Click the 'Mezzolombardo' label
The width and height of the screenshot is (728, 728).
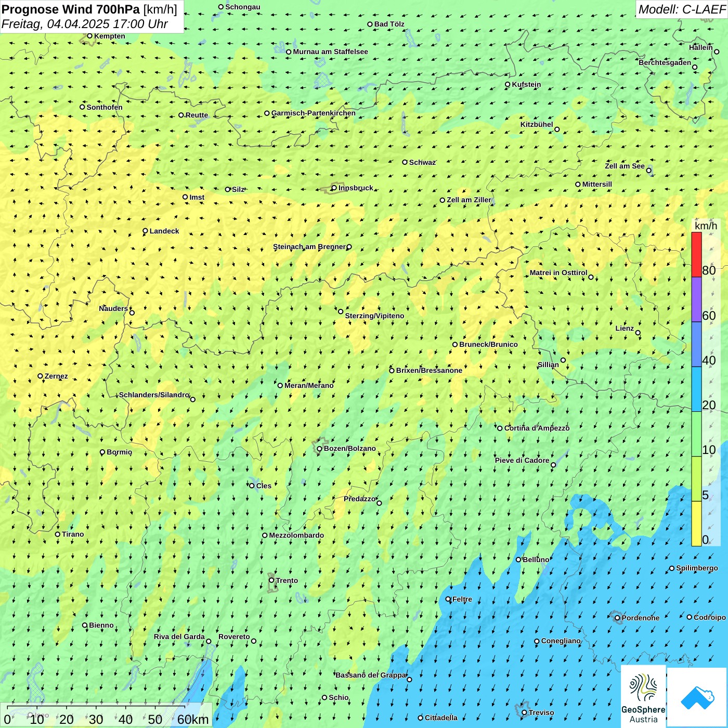pyautogui.click(x=296, y=535)
